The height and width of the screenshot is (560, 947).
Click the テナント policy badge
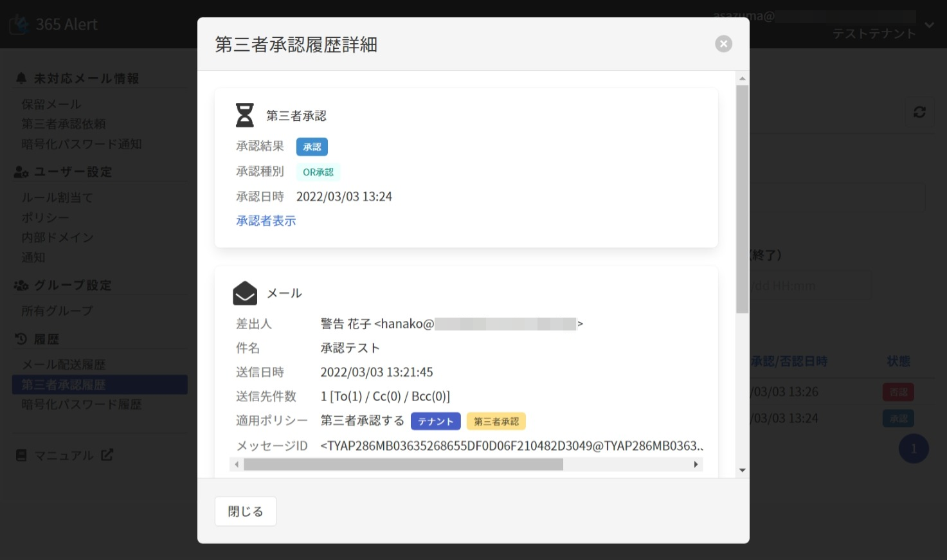[435, 421]
